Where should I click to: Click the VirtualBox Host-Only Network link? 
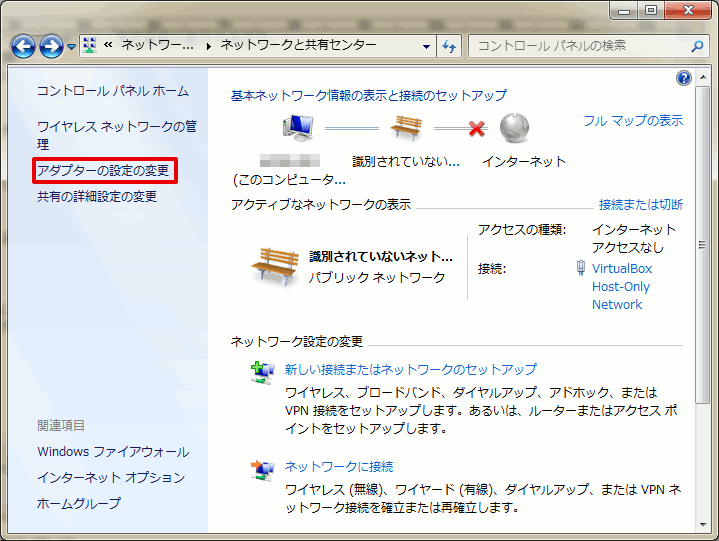click(x=621, y=286)
